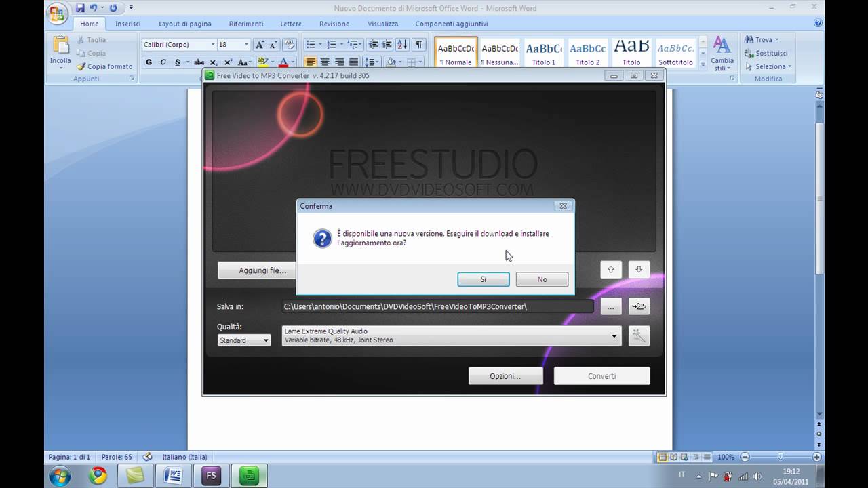Open the Seleziona dropdown
This screenshot has height=488, width=868.
(x=768, y=66)
